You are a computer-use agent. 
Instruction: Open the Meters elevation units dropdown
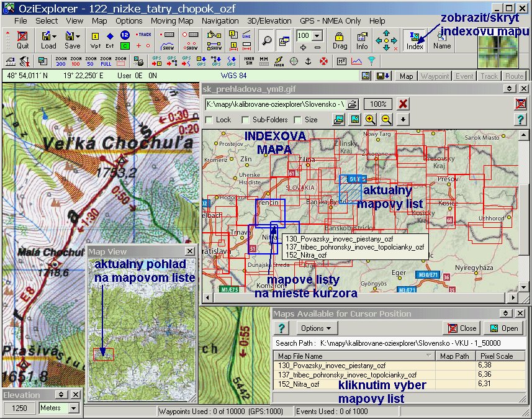point(74,408)
